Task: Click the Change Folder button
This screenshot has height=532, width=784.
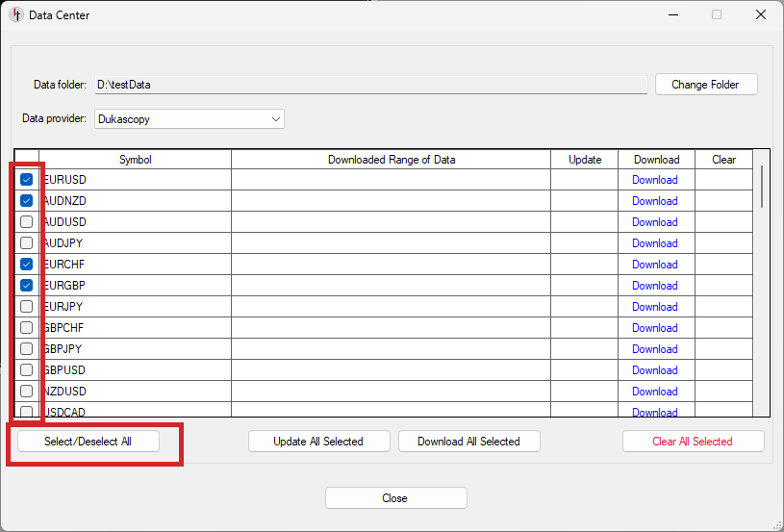Action: [705, 85]
